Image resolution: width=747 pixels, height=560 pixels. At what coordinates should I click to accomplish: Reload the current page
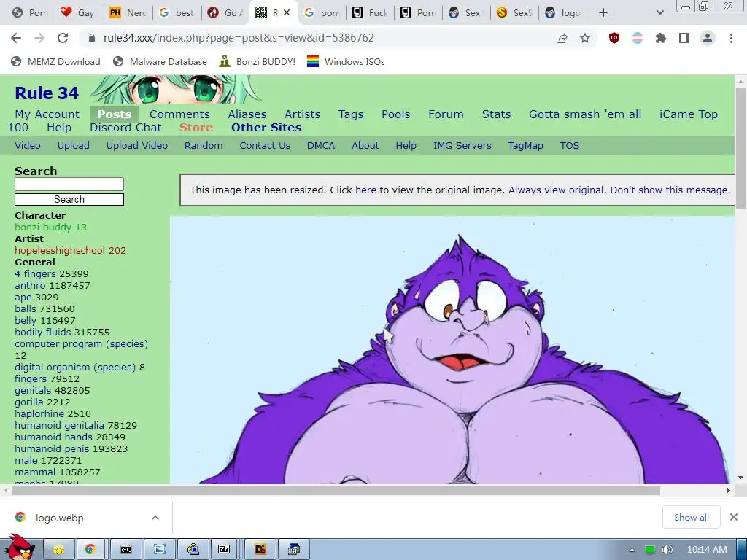coord(63,38)
